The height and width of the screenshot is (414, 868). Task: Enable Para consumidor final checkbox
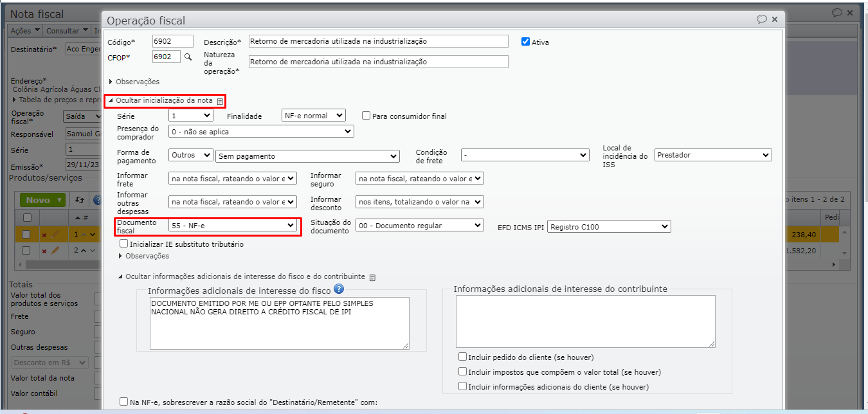pyautogui.click(x=366, y=116)
